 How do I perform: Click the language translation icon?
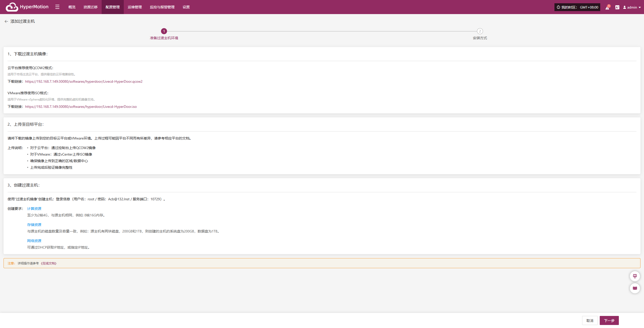(x=617, y=7)
